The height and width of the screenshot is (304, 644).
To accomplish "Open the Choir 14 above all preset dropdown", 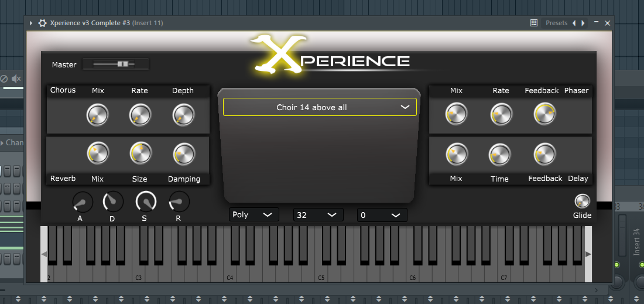I will pos(320,107).
